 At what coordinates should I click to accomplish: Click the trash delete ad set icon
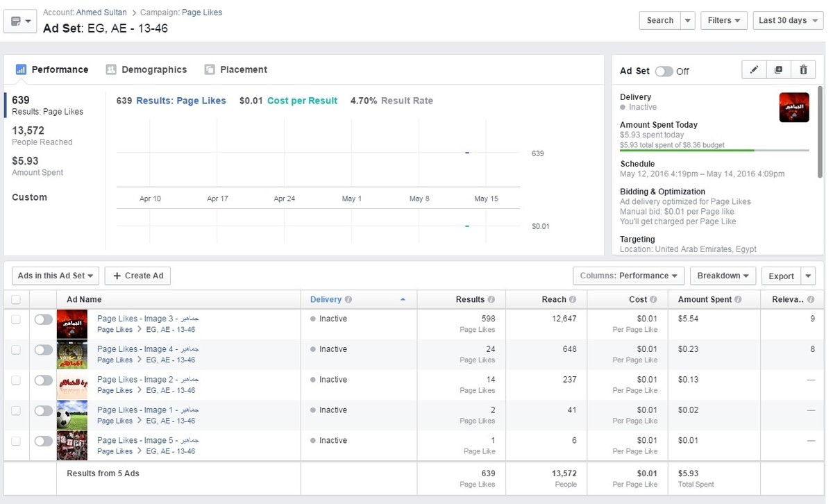803,70
